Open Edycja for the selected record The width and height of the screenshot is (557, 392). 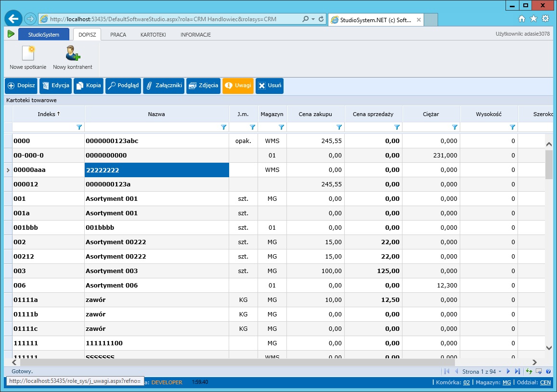tap(56, 86)
